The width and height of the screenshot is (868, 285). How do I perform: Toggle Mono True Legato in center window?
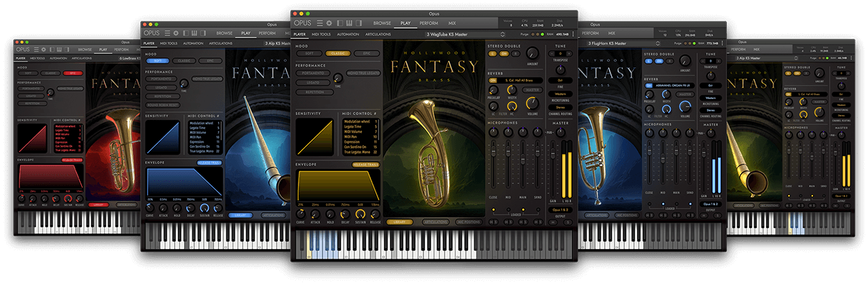pyautogui.click(x=363, y=73)
